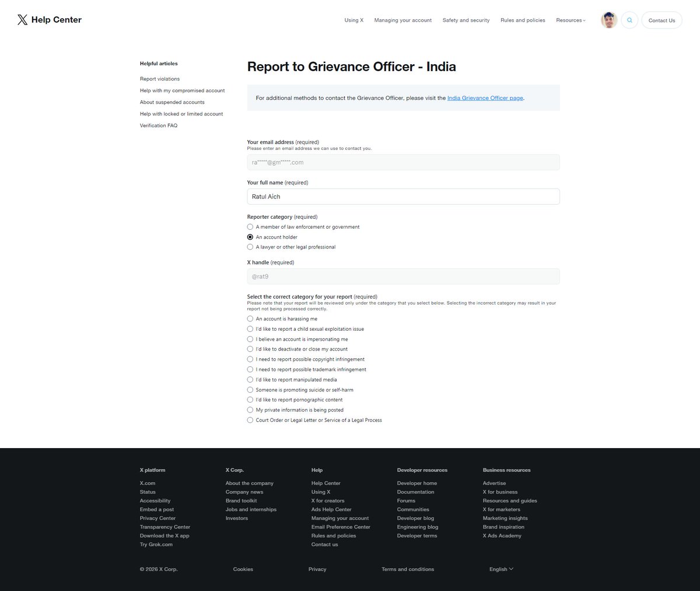Open Brand toolkit footer link
This screenshot has height=591, width=700.
click(x=242, y=501)
